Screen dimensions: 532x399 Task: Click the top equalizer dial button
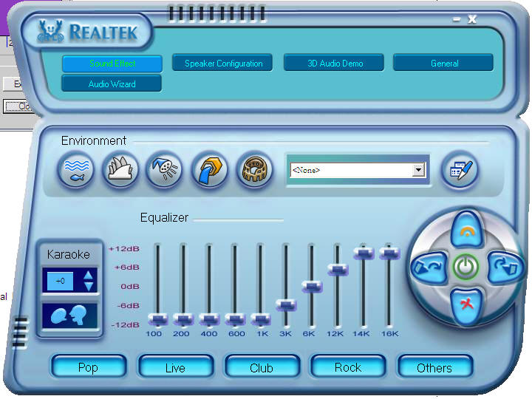click(467, 230)
